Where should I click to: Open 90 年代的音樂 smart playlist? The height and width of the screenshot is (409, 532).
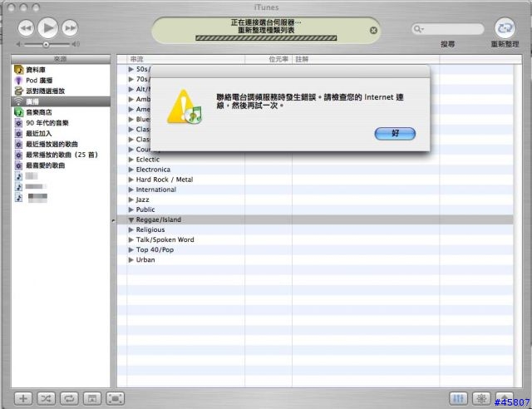(x=61, y=123)
